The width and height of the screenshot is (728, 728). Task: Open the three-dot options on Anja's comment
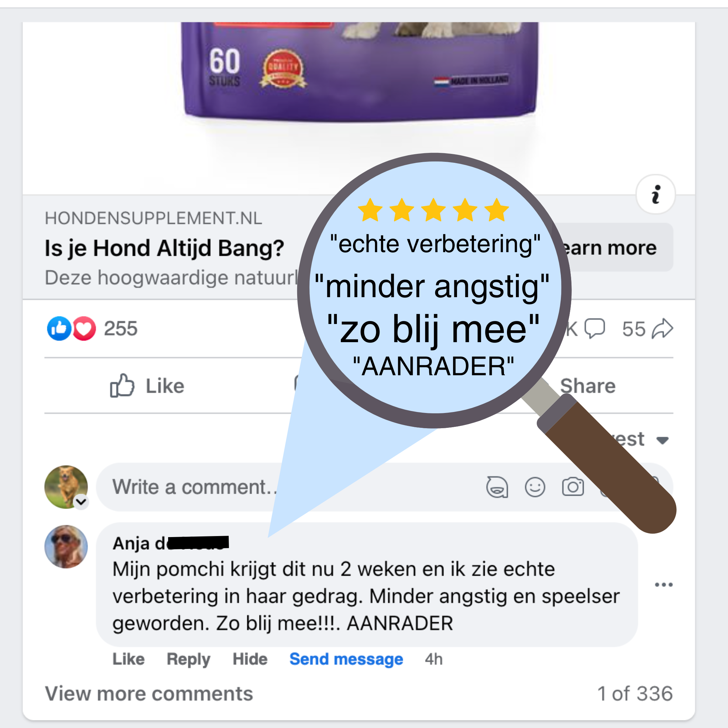(663, 584)
